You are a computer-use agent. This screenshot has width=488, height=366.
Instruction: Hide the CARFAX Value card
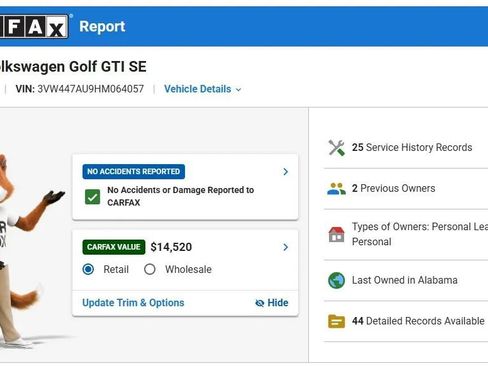pos(272,303)
